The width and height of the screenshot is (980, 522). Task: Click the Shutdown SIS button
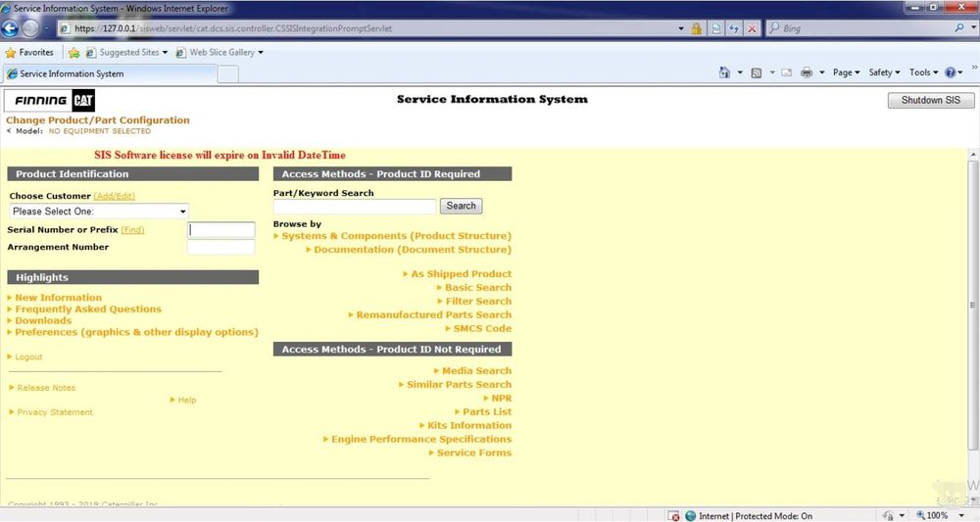point(931,100)
